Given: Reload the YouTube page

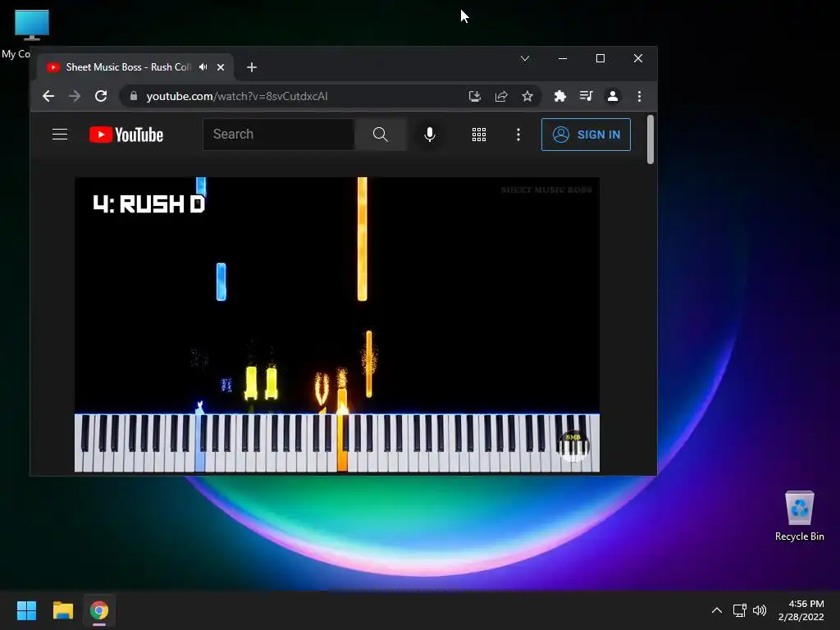Looking at the screenshot, I should (x=101, y=97).
